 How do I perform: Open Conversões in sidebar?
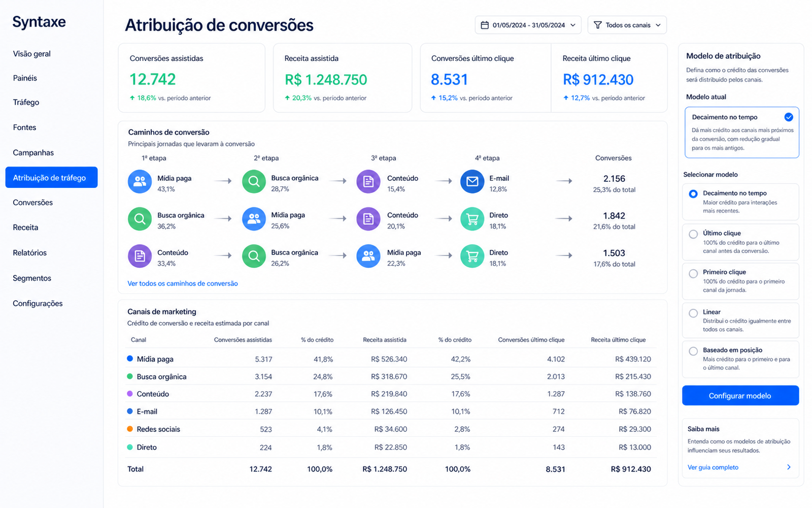(x=32, y=202)
